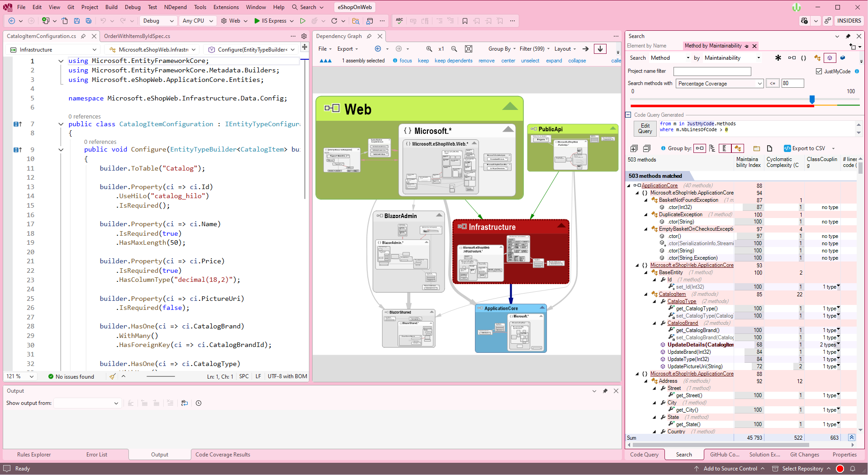Image resolution: width=868 pixels, height=475 pixels.
Task: Open the Percentage Coverage dropdown
Action: click(x=720, y=84)
